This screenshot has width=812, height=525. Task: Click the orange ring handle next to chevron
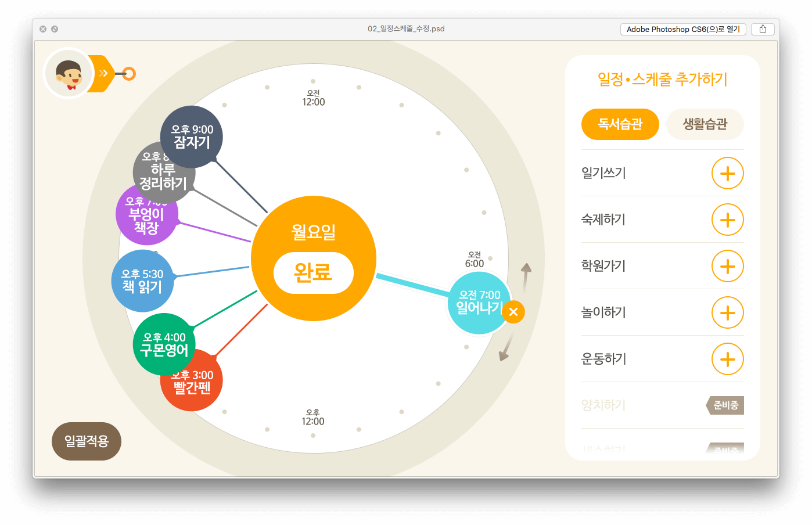(129, 74)
